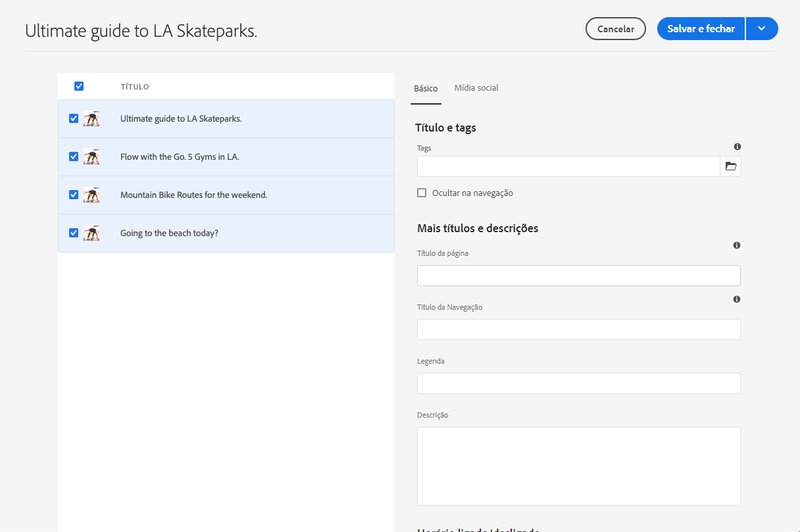Click info icon for Título da página
Screen dimensions: 800x532
[x=737, y=245]
